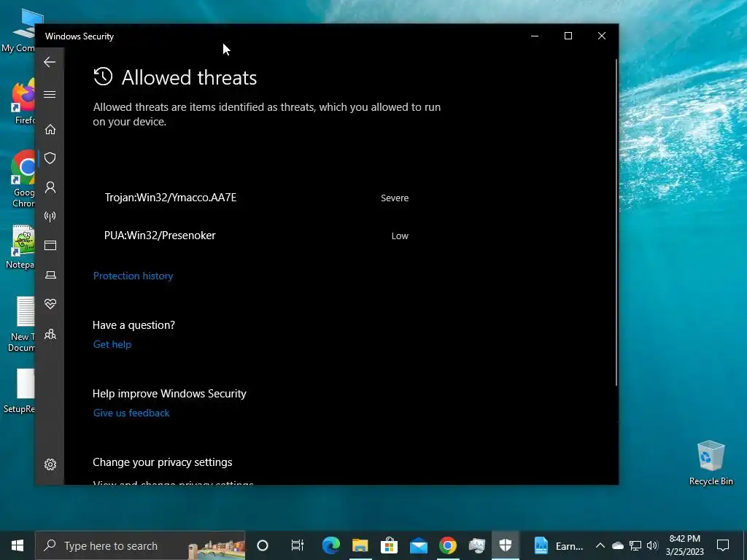Open Cortana circle icon on taskbar
Image resolution: width=747 pixels, height=560 pixels.
[263, 545]
